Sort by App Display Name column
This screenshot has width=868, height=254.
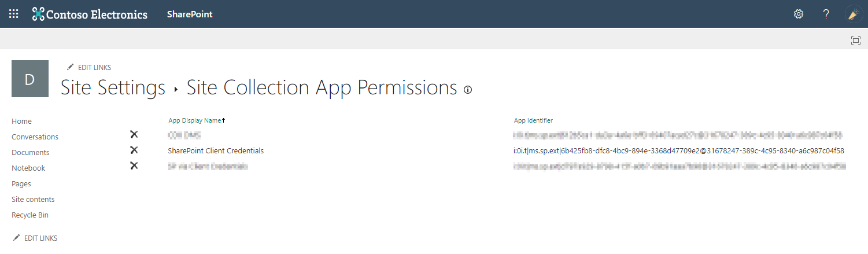pos(195,120)
